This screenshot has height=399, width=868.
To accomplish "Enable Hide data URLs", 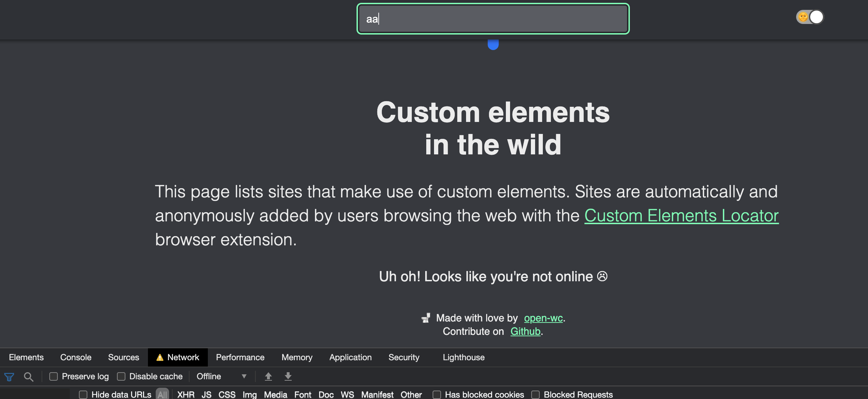I will pos(83,394).
